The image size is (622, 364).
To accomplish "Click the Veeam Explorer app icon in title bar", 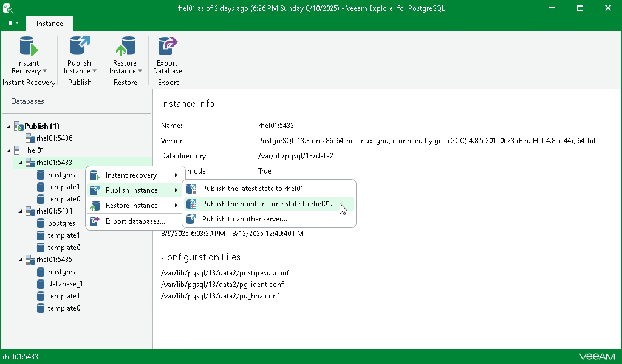I will click(x=7, y=8).
